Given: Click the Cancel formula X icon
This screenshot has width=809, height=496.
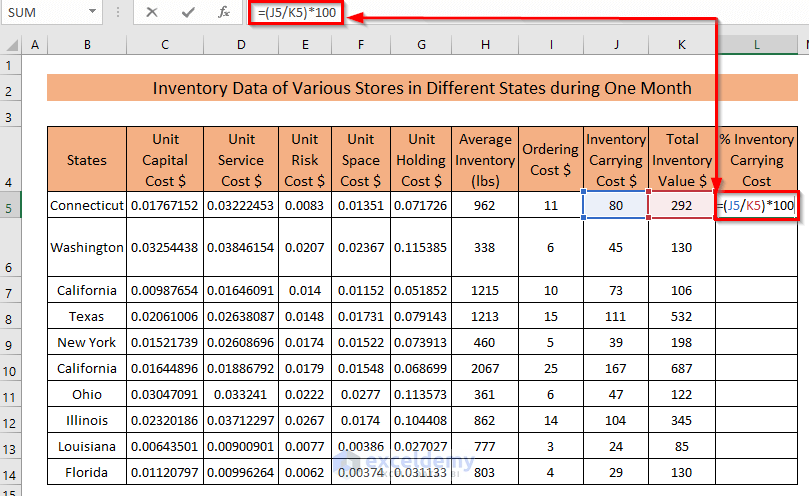Looking at the screenshot, I should [x=152, y=13].
